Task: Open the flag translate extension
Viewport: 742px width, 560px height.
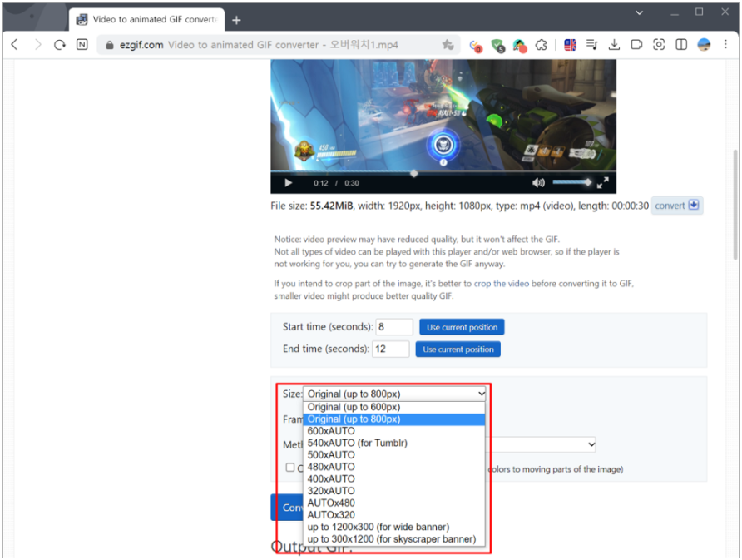Action: [x=570, y=45]
